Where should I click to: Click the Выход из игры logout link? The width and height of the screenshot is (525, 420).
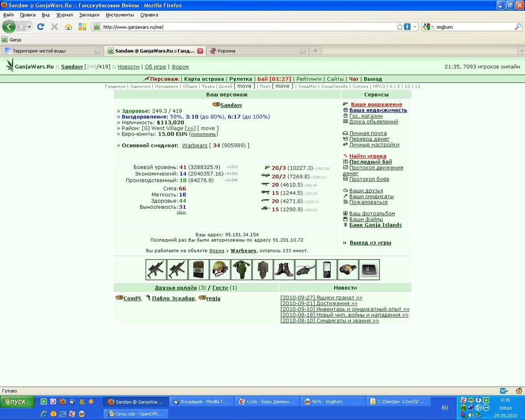pyautogui.click(x=370, y=243)
